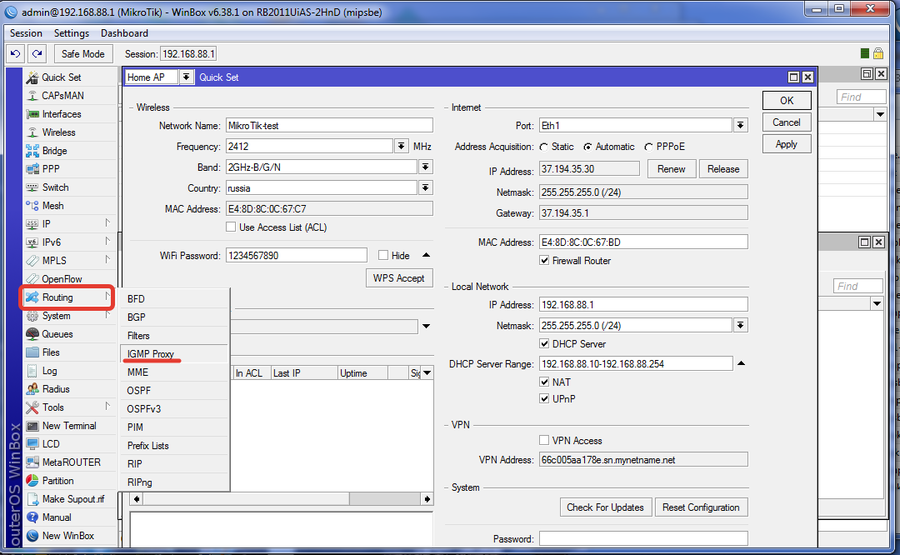
Task: Toggle the UPnP checkbox
Action: click(x=544, y=399)
